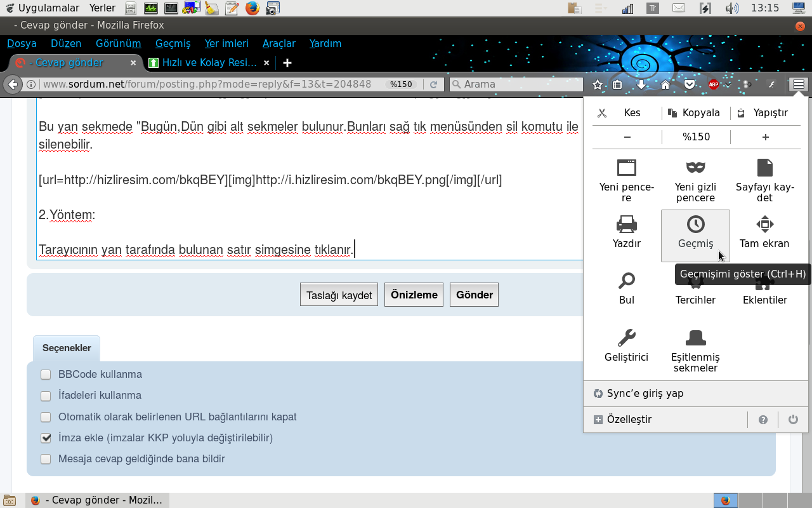This screenshot has height=508, width=812.
Task: Click Önizleme preview button
Action: (x=414, y=295)
